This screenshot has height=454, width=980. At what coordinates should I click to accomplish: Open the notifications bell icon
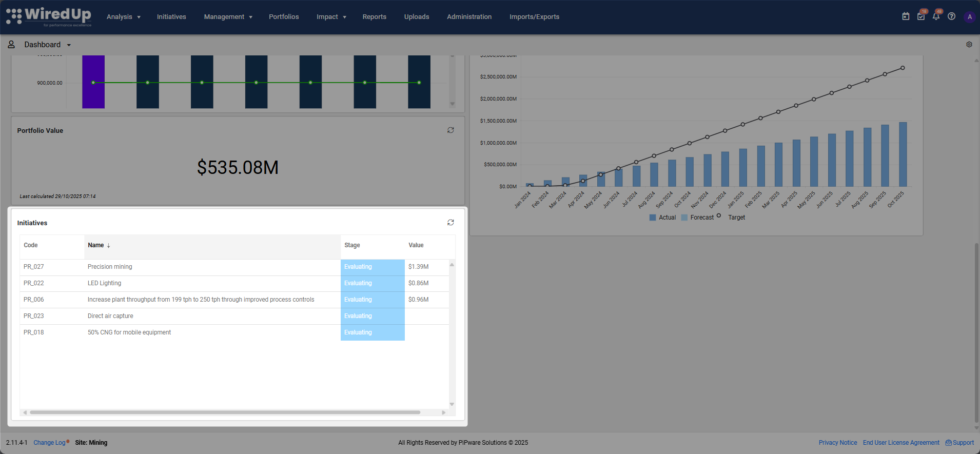click(x=936, y=16)
